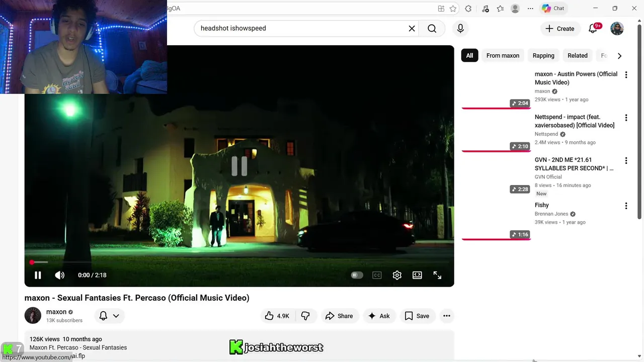Select the From maxon filter chip
The width and height of the screenshot is (644, 362).
coord(503,55)
